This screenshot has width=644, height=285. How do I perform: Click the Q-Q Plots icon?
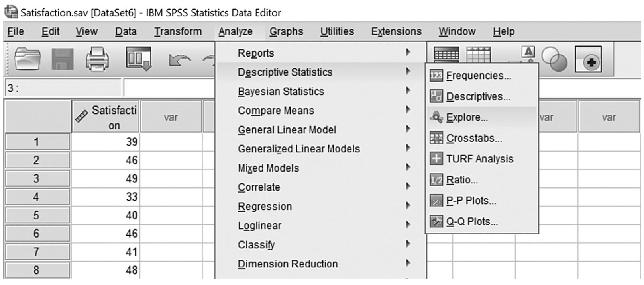(436, 221)
